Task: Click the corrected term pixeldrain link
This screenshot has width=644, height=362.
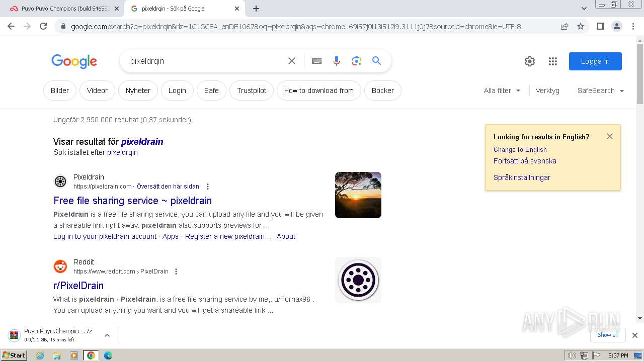Action: pyautogui.click(x=142, y=142)
